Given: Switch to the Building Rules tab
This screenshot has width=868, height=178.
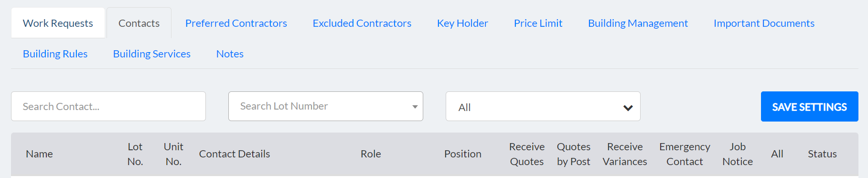Looking at the screenshot, I should pyautogui.click(x=55, y=54).
